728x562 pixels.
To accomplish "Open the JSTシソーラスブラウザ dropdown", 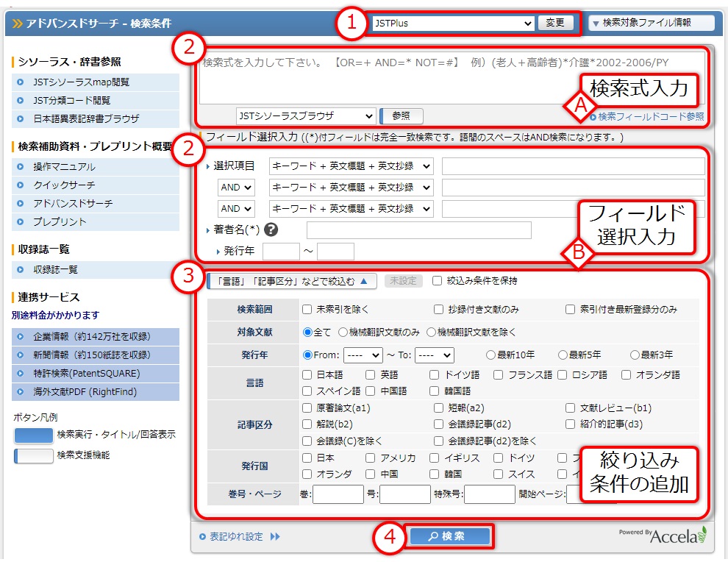I will pyautogui.click(x=306, y=116).
